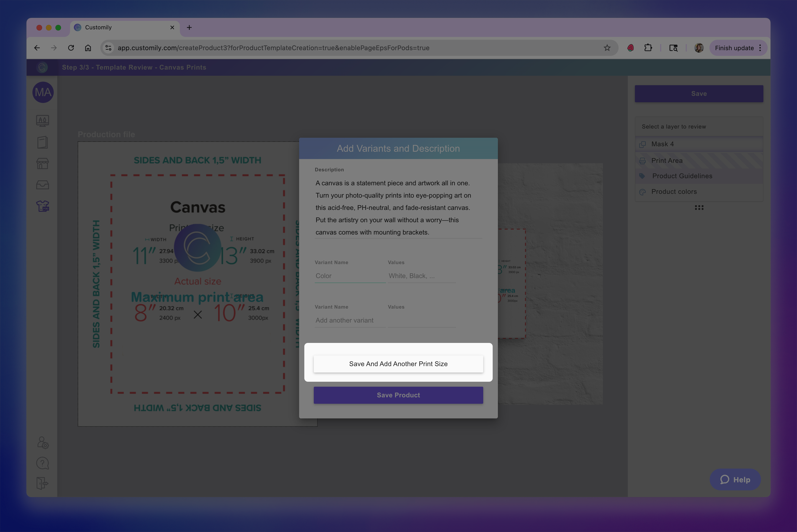This screenshot has width=797, height=532.
Task: Select the Mask 4 layer to review
Action: coord(699,144)
